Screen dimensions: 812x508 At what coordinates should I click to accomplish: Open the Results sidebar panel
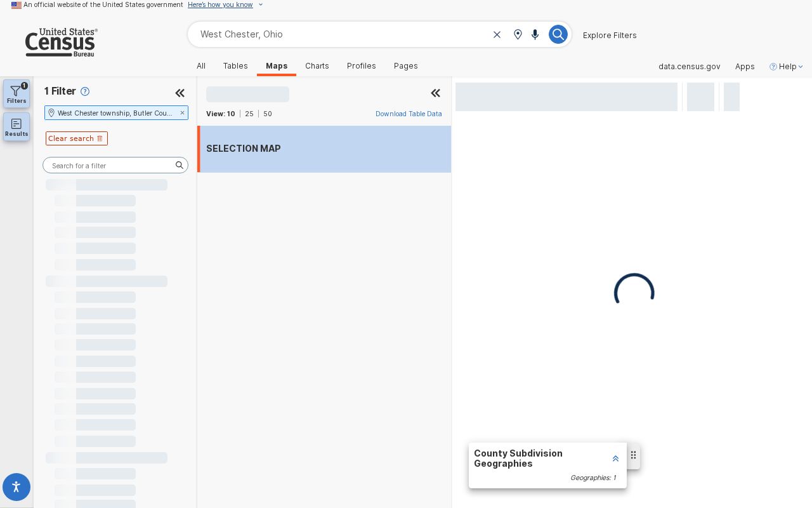tap(16, 127)
